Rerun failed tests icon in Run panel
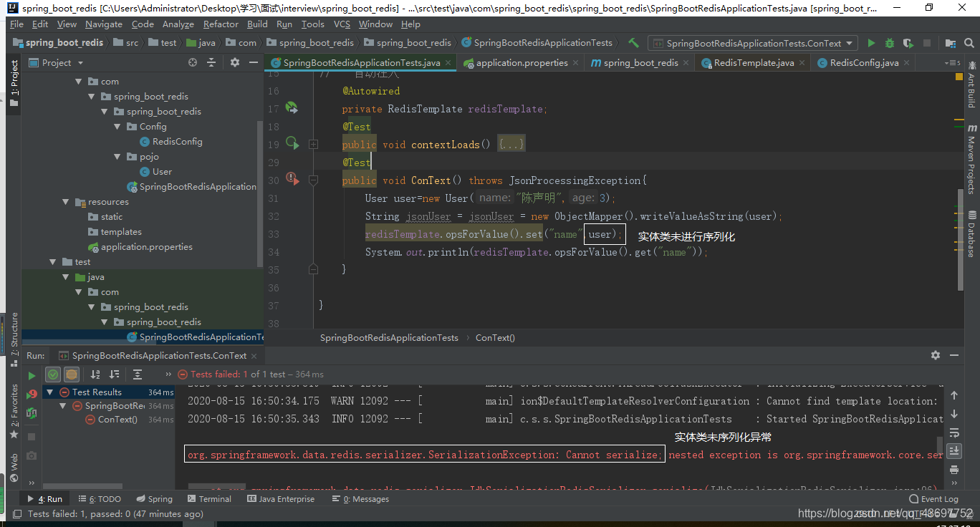This screenshot has width=980, height=527. tap(32, 394)
